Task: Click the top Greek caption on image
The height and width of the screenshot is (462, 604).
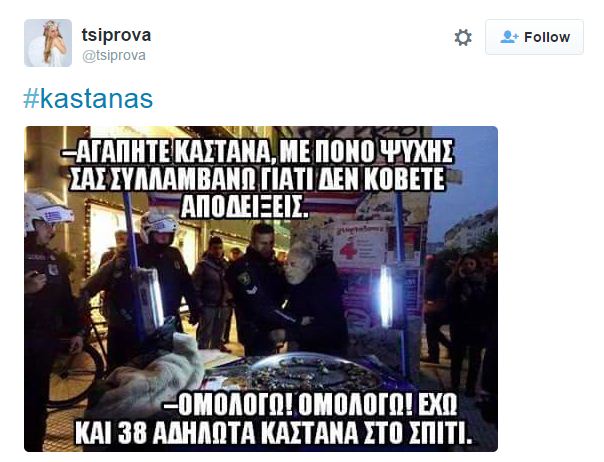Action: click(x=258, y=179)
